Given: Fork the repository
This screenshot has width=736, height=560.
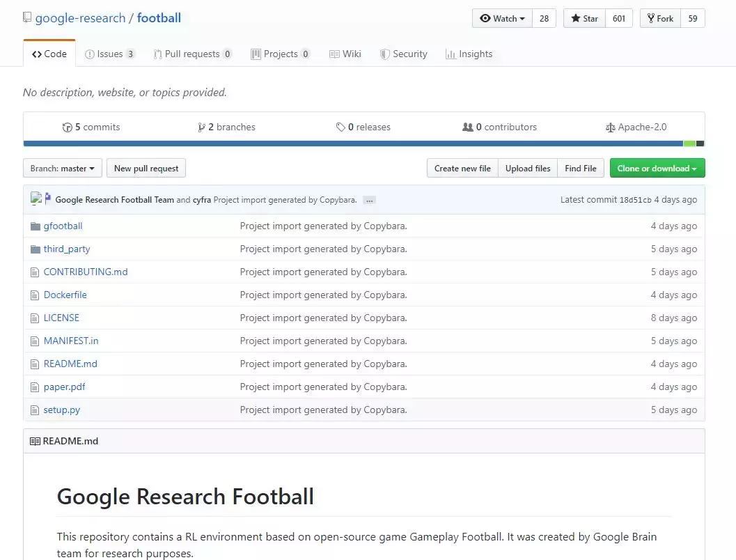Looking at the screenshot, I should coord(659,18).
